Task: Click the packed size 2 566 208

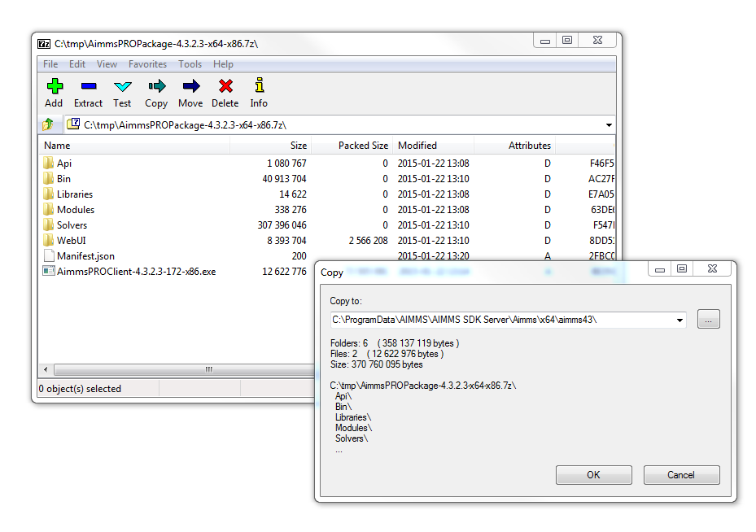Action: coord(369,241)
